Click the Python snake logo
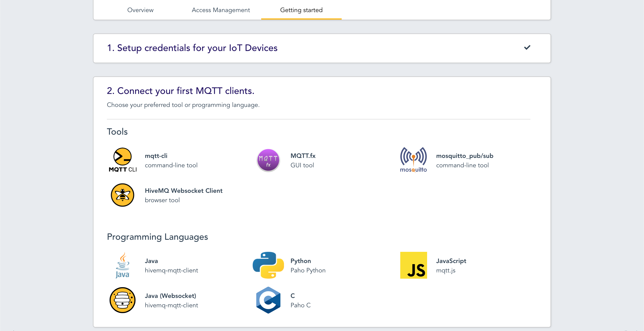Image resolution: width=644 pixels, height=331 pixels. (x=268, y=265)
